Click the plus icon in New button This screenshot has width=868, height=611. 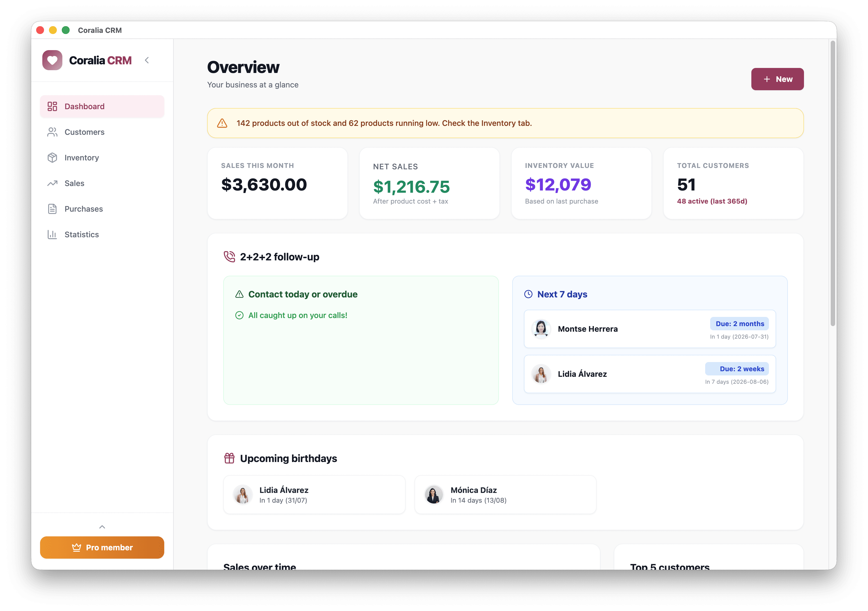(x=767, y=79)
